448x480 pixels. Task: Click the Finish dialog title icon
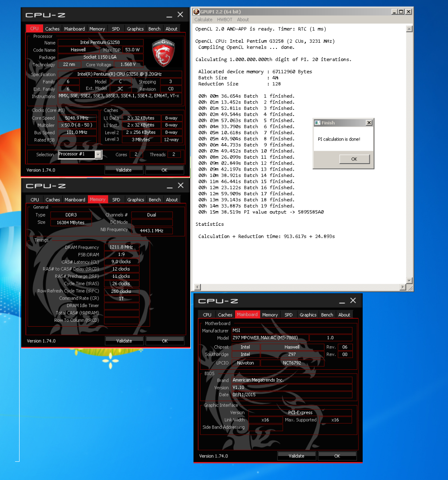pyautogui.click(x=317, y=123)
